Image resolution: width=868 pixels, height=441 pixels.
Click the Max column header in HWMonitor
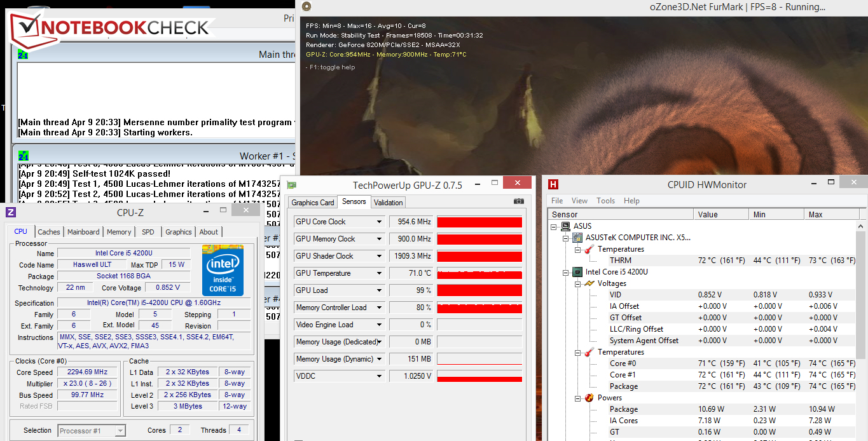pyautogui.click(x=829, y=215)
